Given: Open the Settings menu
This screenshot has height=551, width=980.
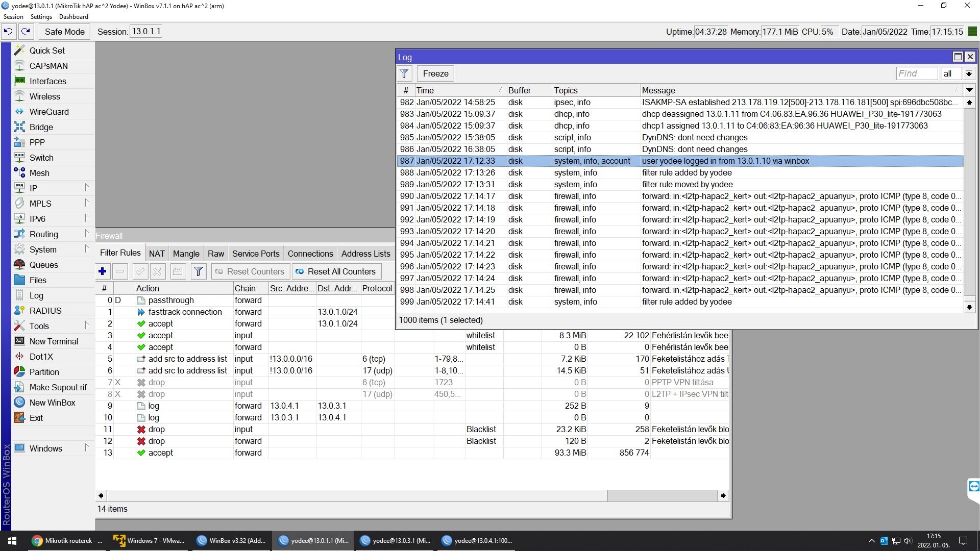Looking at the screenshot, I should [x=41, y=17].
